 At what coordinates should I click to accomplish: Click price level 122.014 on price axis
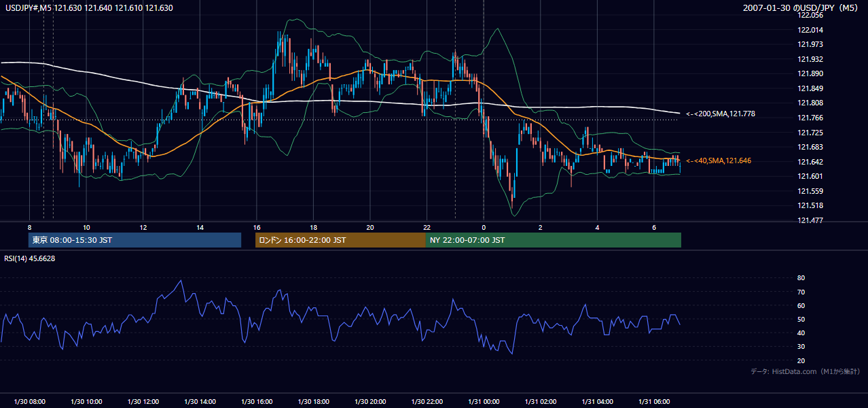811,30
